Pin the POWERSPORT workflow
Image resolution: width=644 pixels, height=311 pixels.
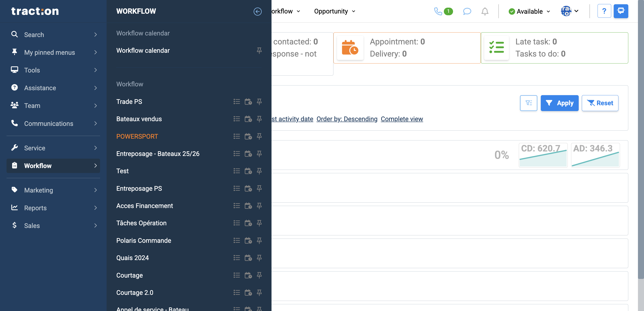point(259,136)
